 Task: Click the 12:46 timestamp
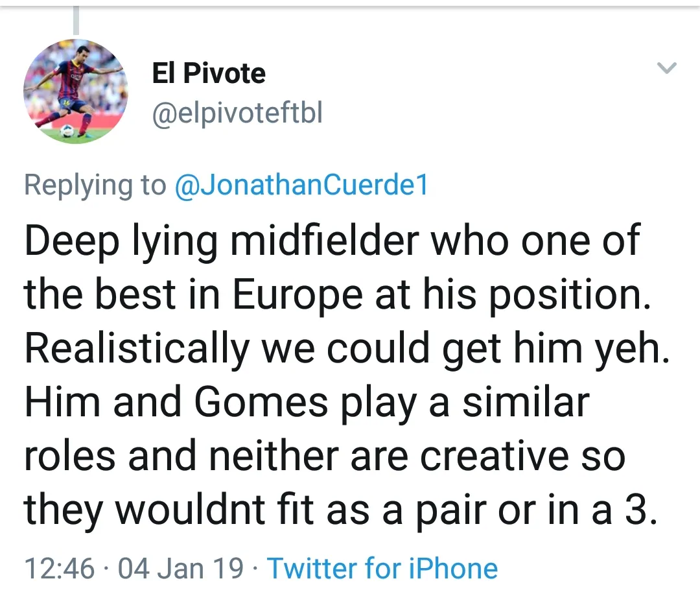pyautogui.click(x=60, y=568)
